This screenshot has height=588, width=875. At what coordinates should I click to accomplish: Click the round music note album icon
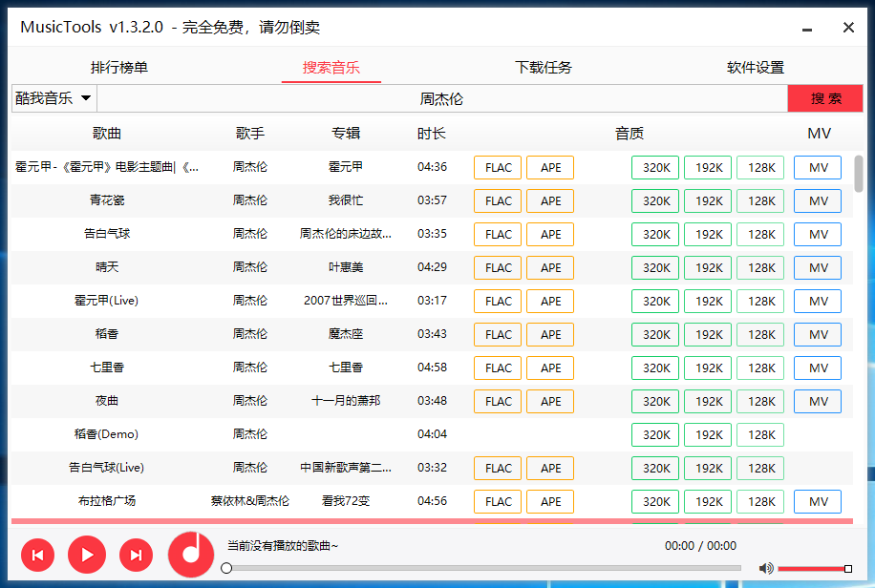(x=191, y=554)
